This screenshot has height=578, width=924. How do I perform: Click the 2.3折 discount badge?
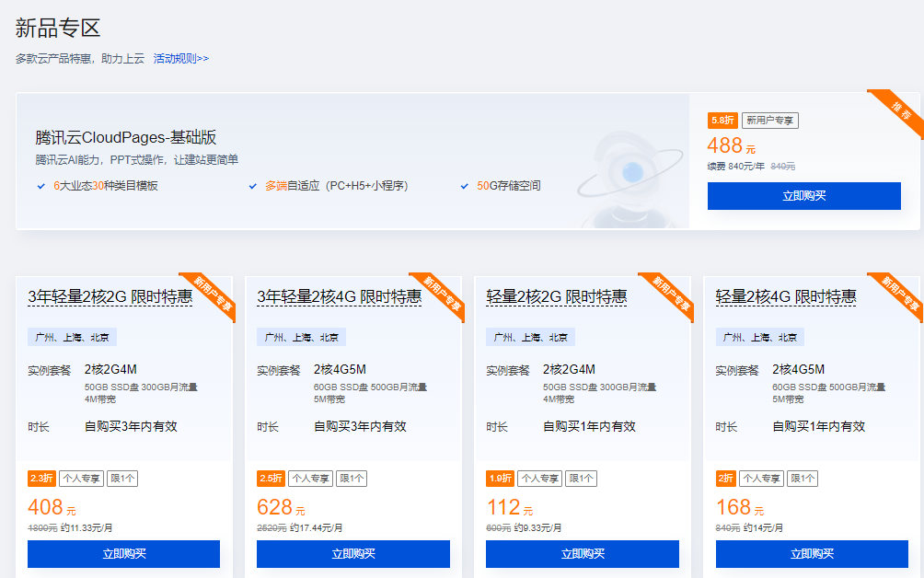(x=41, y=479)
